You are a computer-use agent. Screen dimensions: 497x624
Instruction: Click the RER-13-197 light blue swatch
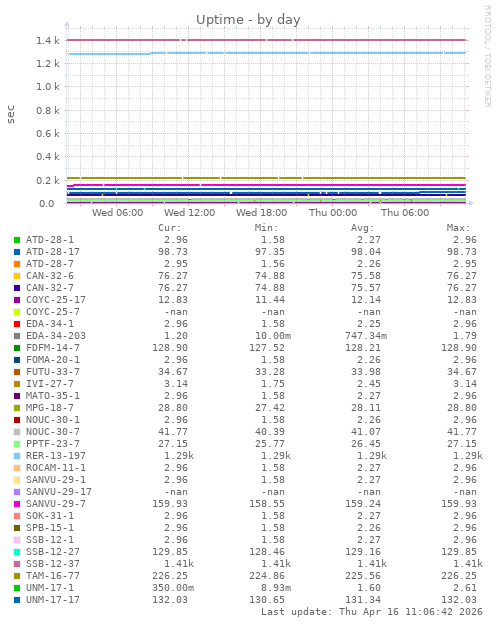[x=17, y=456]
